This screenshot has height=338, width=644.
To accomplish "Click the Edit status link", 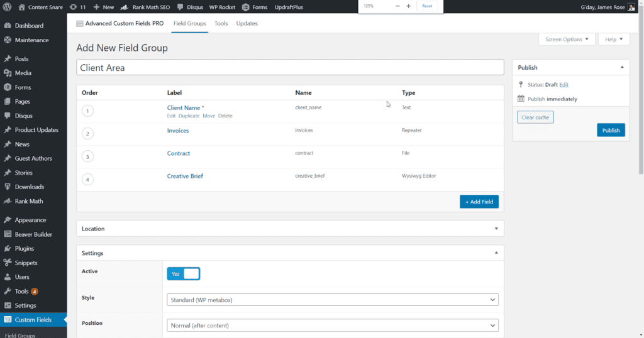I will tap(563, 84).
